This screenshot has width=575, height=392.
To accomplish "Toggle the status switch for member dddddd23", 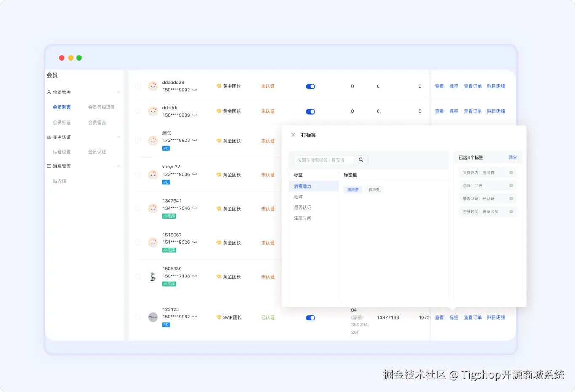I will pos(311,86).
